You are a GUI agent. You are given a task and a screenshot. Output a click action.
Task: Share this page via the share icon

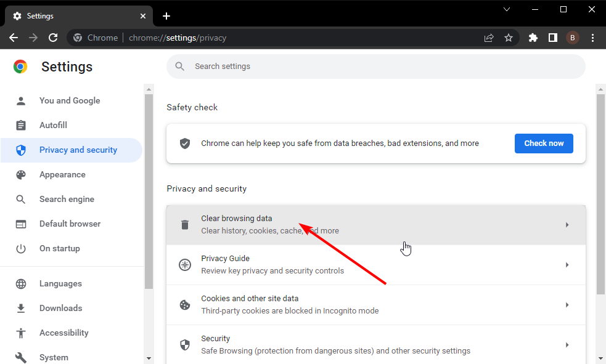[x=489, y=38]
